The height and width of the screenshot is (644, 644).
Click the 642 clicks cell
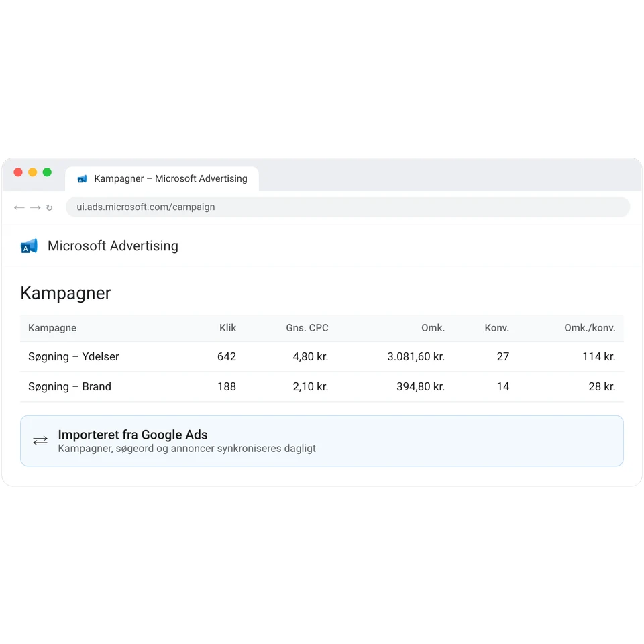[227, 356]
